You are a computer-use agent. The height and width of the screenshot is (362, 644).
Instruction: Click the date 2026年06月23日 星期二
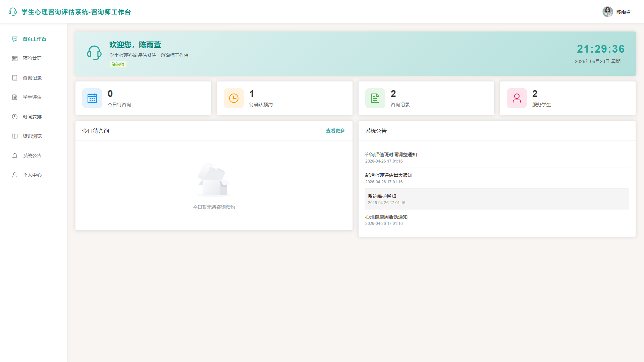600,61
